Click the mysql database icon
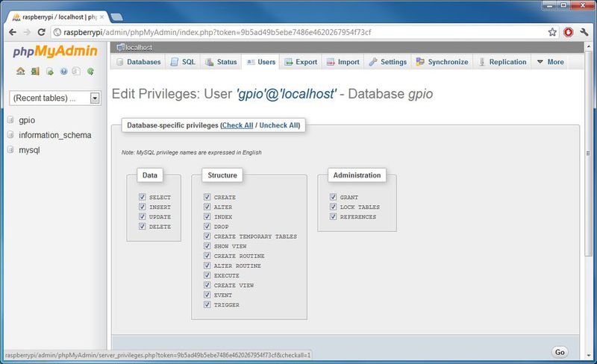Image resolution: width=597 pixels, height=364 pixels. tap(10, 150)
